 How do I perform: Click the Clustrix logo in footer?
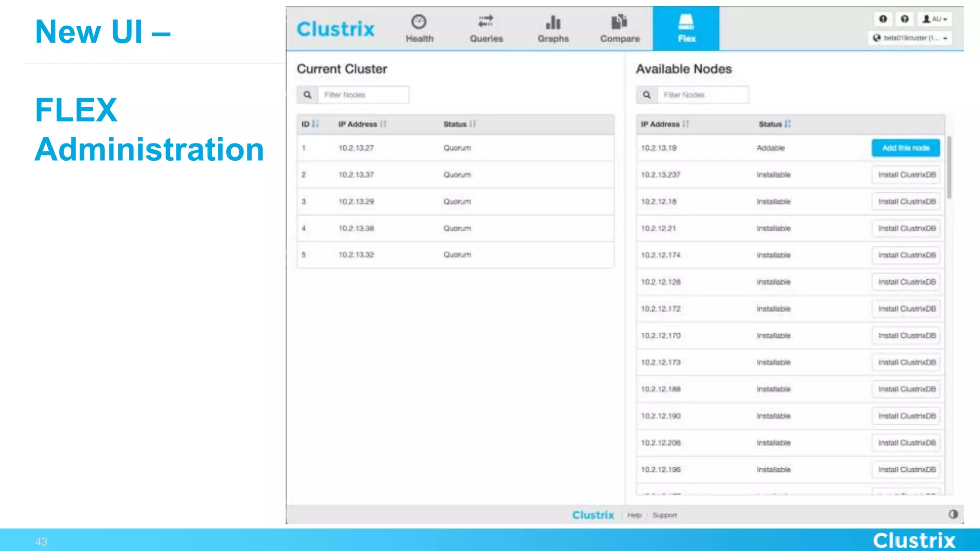(x=593, y=515)
